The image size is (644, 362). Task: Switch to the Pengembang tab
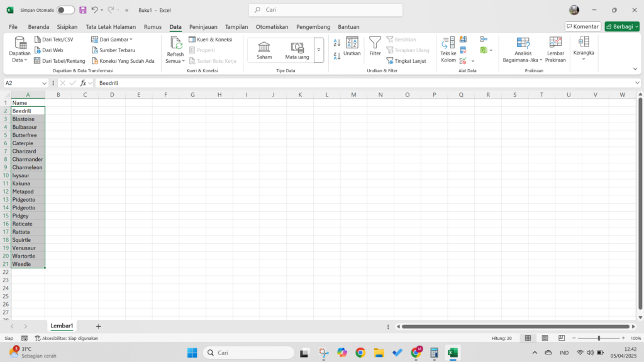(x=313, y=26)
